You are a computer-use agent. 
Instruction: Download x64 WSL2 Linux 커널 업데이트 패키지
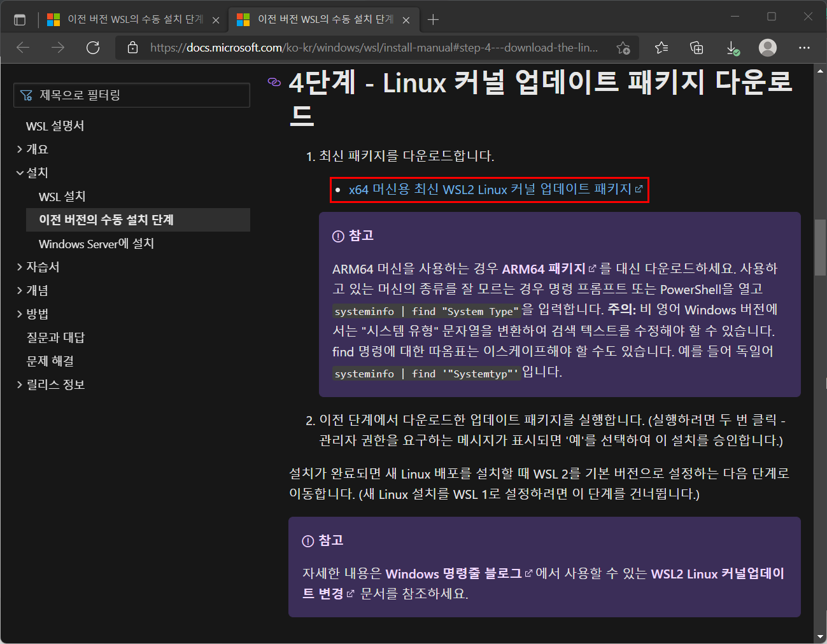pos(495,190)
